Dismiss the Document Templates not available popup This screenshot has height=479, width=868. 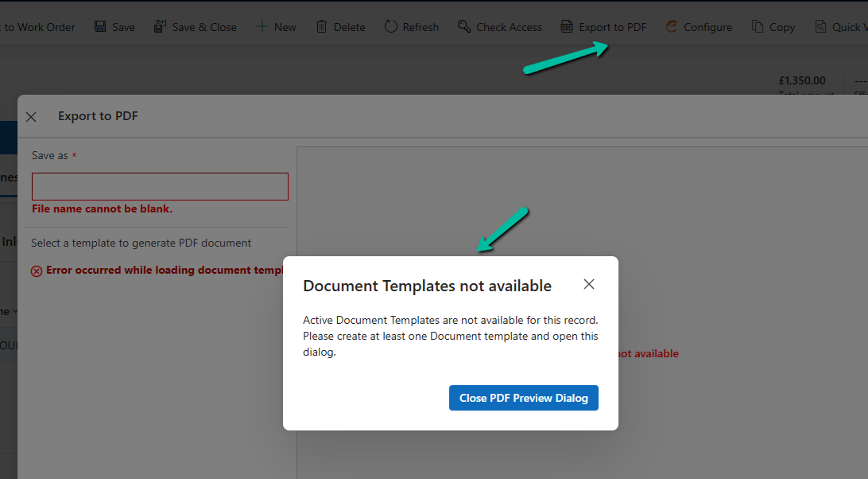click(588, 285)
